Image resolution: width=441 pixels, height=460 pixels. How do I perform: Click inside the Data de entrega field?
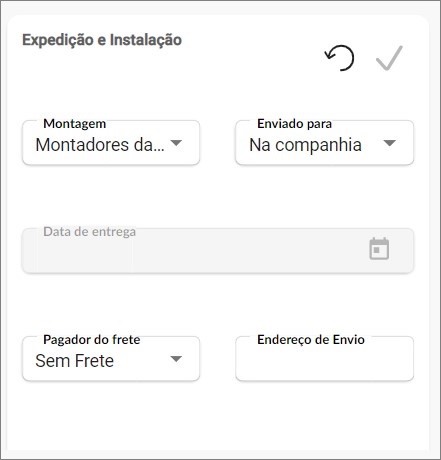point(218,251)
